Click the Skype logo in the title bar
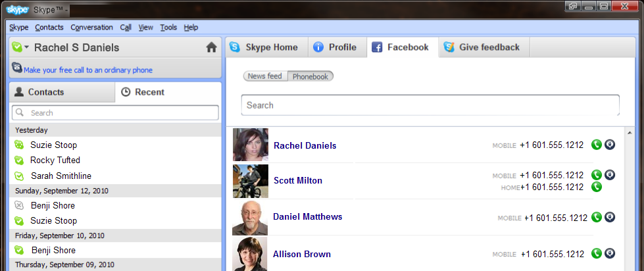The width and height of the screenshot is (644, 271). [18, 9]
